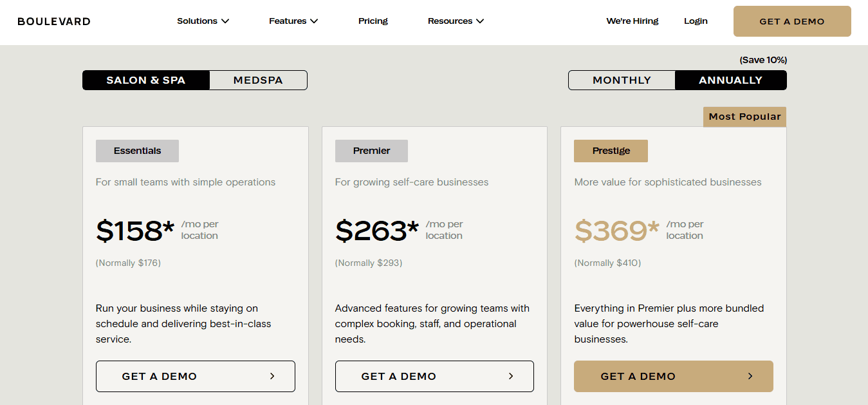Expand the Features dropdown menu
868x405 pixels.
293,21
